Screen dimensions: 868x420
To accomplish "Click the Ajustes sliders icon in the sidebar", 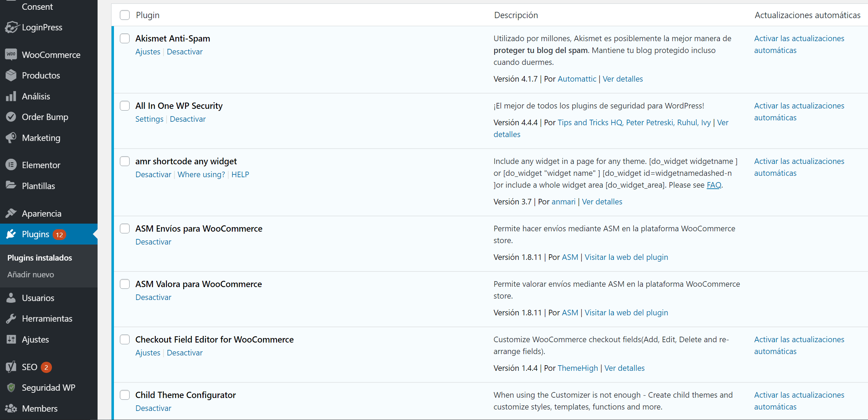I will pos(11,339).
